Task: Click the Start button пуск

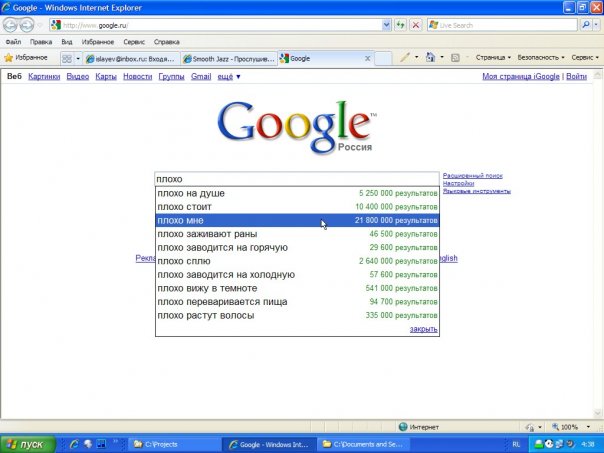Action: pyautogui.click(x=27, y=443)
